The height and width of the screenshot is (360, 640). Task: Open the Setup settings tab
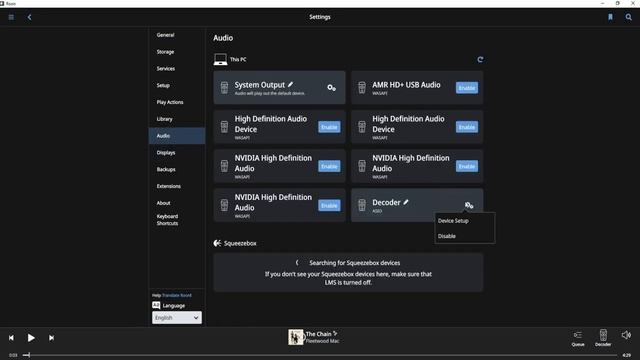(x=163, y=85)
